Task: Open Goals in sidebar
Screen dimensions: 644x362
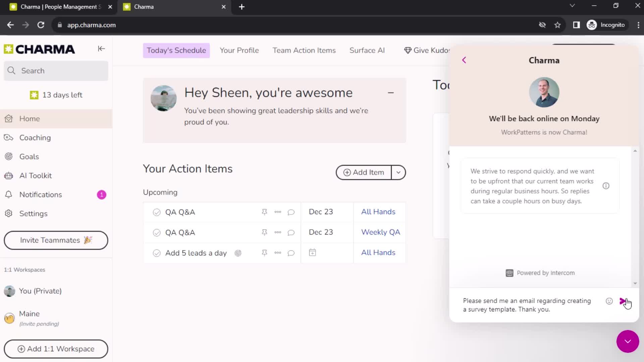Action: (x=56, y=157)
